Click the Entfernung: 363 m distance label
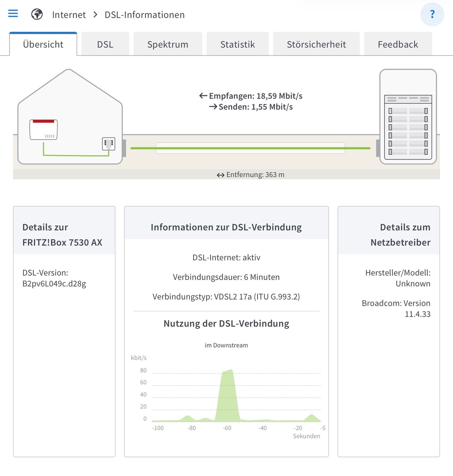This screenshot has width=453, height=476. 250,175
